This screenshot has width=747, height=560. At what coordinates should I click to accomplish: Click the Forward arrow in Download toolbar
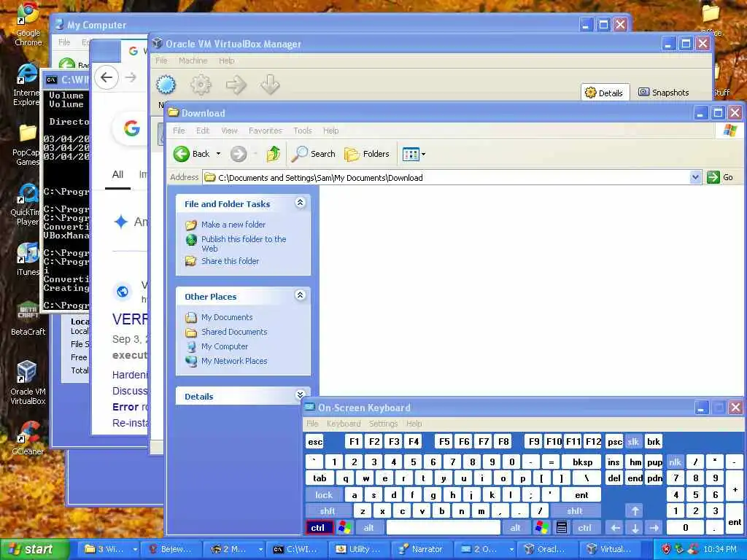pos(239,154)
